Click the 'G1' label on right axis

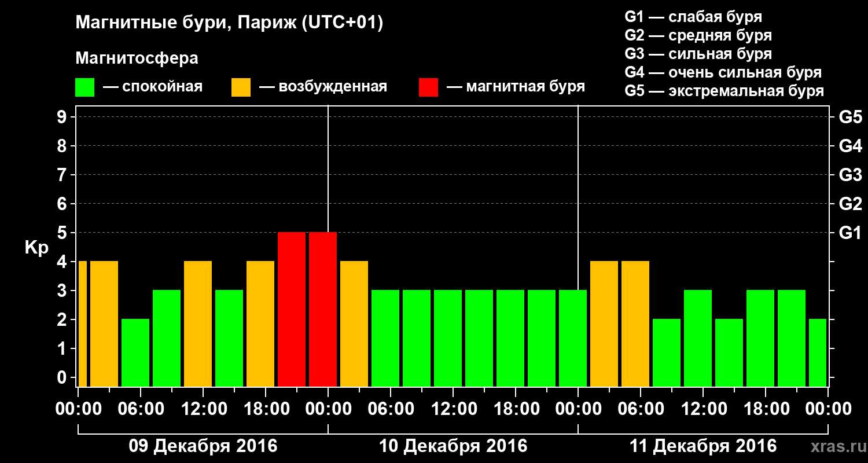coord(850,233)
